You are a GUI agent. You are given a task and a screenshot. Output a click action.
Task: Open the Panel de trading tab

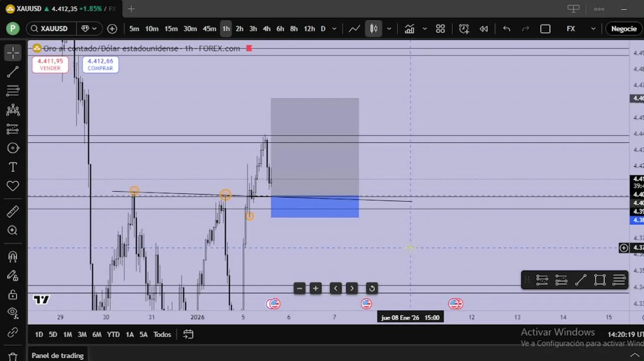click(58, 355)
